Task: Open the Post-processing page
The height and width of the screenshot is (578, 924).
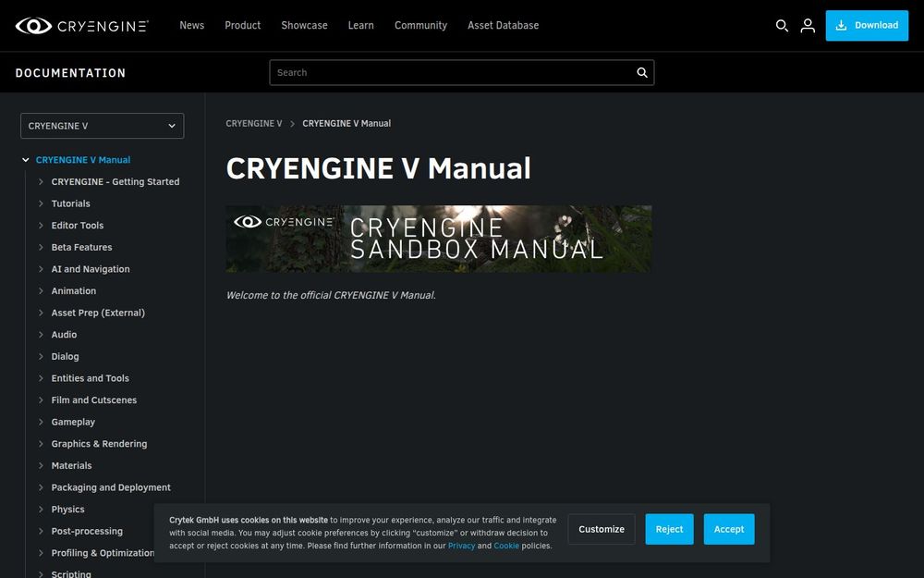Action: 87,531
